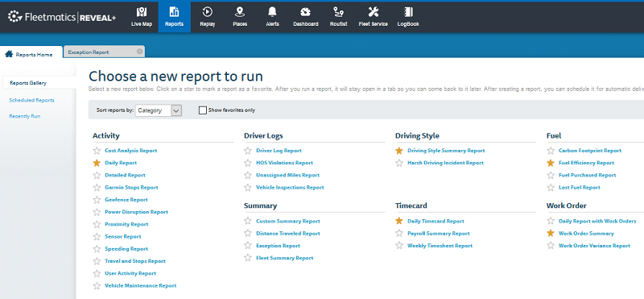The image size is (644, 299).
Task: Switch to the Exception Report tab
Action: click(104, 52)
